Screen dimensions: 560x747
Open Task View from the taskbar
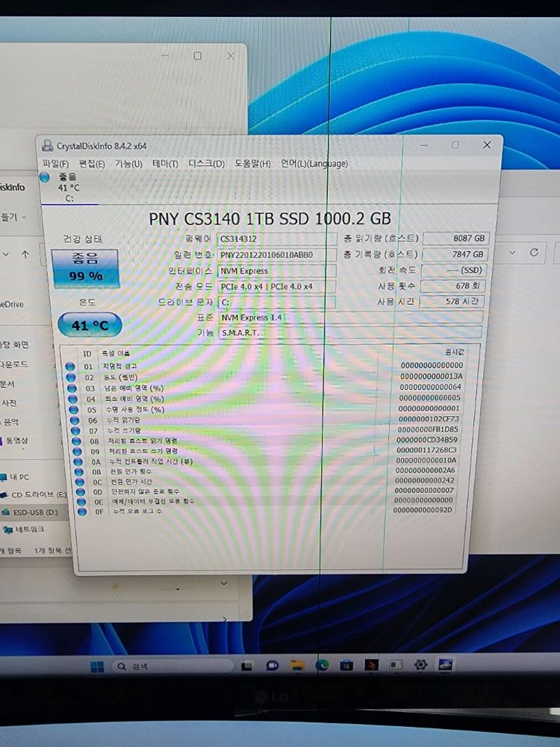[246, 666]
